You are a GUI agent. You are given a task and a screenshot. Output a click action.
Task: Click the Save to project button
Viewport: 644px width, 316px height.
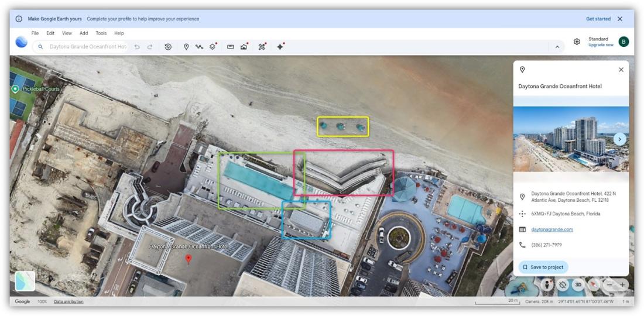pos(543,267)
